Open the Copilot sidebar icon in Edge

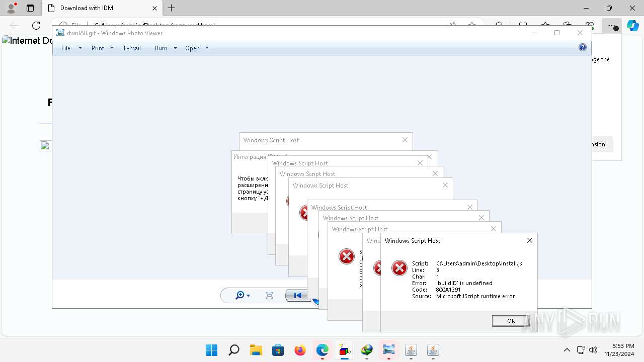click(x=632, y=26)
